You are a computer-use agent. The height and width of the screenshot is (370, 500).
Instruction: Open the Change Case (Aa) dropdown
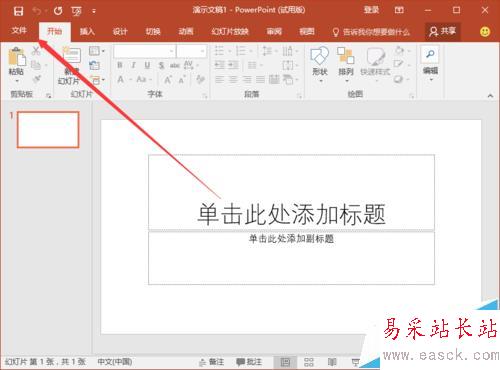pyautogui.click(x=144, y=80)
